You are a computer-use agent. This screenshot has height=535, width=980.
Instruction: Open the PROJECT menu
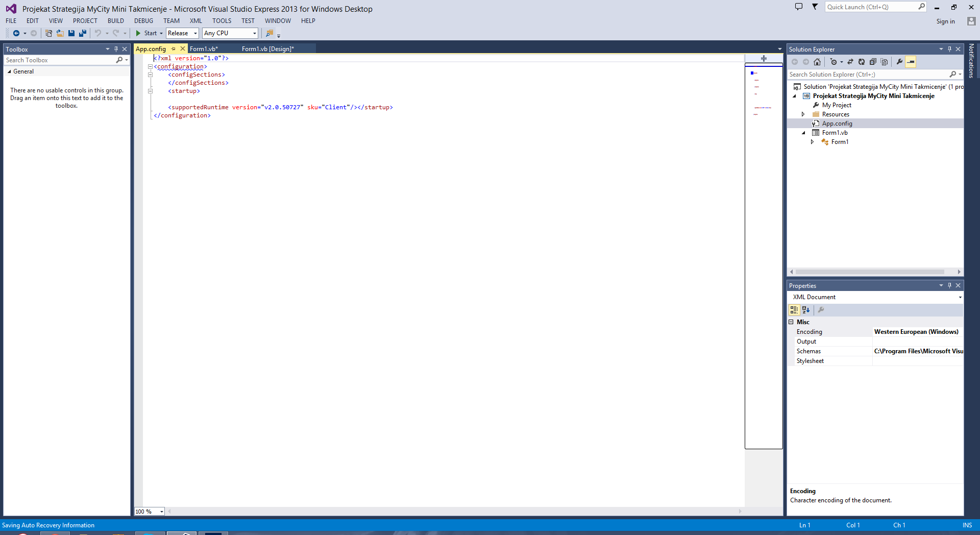[x=85, y=21]
